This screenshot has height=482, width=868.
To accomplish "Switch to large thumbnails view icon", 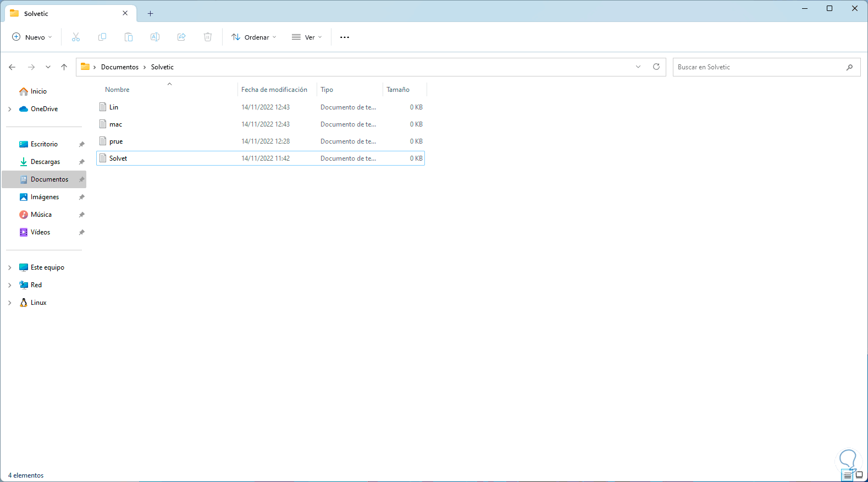I will tap(859, 475).
